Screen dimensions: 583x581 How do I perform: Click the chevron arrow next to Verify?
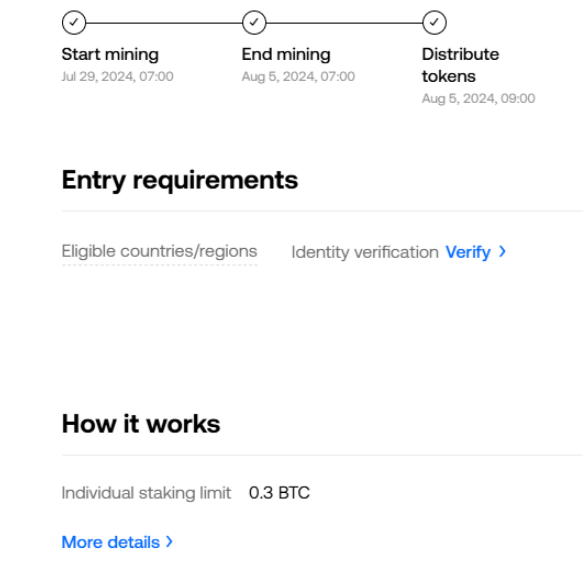tap(502, 252)
